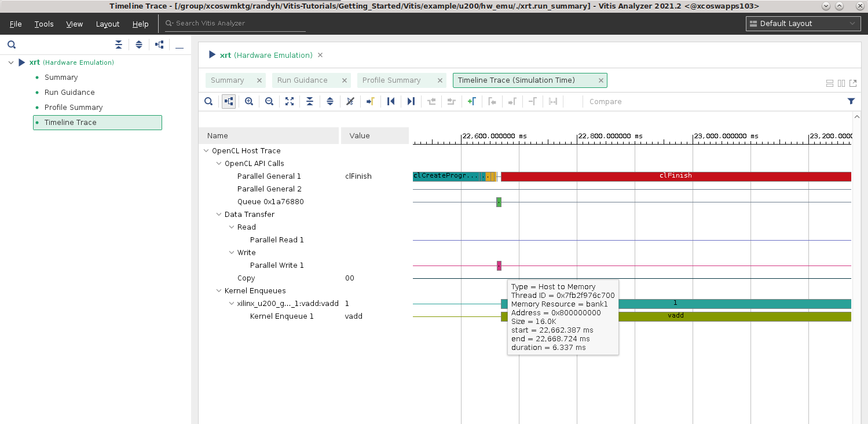Click the search icon in the left panel

[12, 45]
